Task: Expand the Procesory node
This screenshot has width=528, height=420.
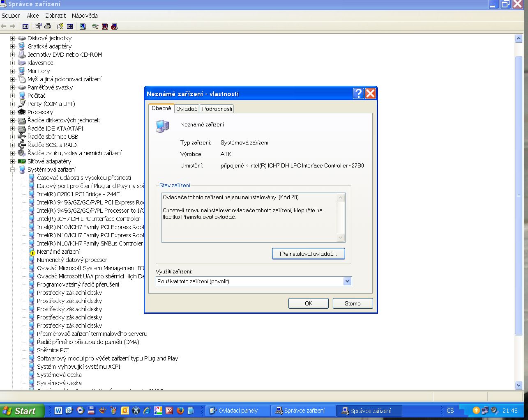Action: [x=12, y=112]
